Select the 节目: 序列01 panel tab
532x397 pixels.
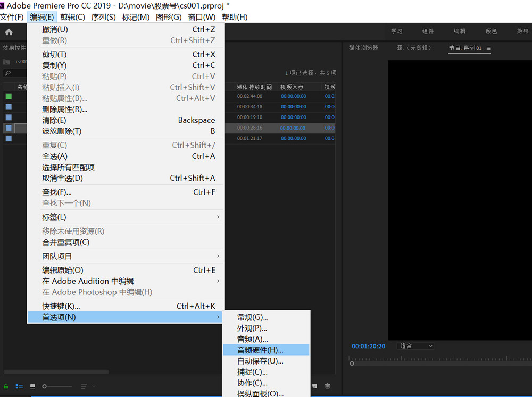(x=465, y=48)
